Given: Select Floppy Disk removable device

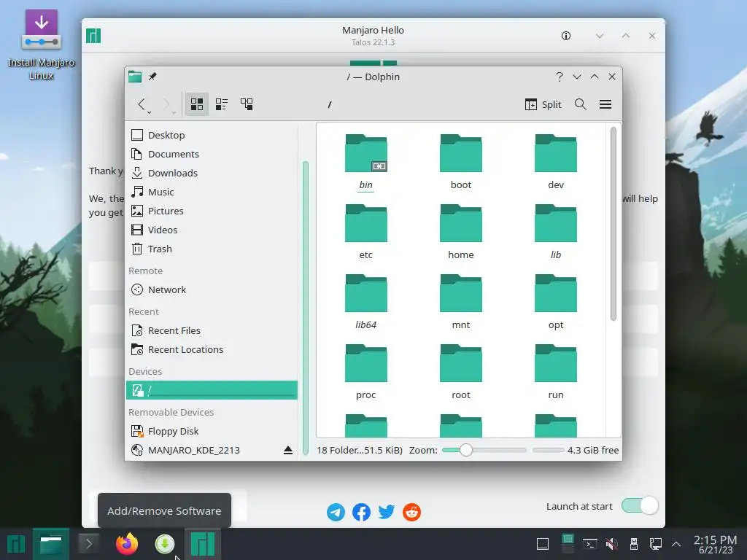Looking at the screenshot, I should click(212, 432).
